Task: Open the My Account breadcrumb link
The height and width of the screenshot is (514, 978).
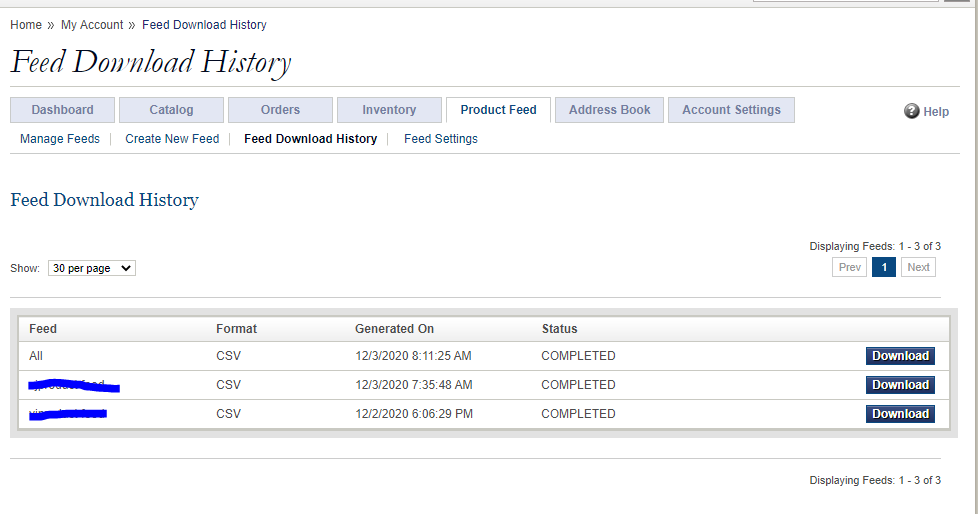Action: pyautogui.click(x=92, y=25)
